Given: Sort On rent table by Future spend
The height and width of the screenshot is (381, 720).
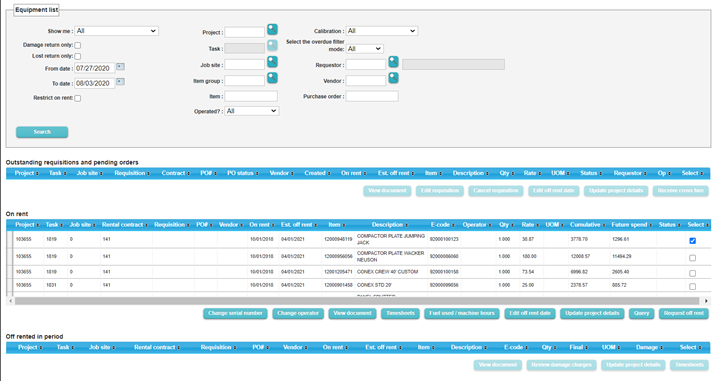Looking at the screenshot, I should [631, 225].
